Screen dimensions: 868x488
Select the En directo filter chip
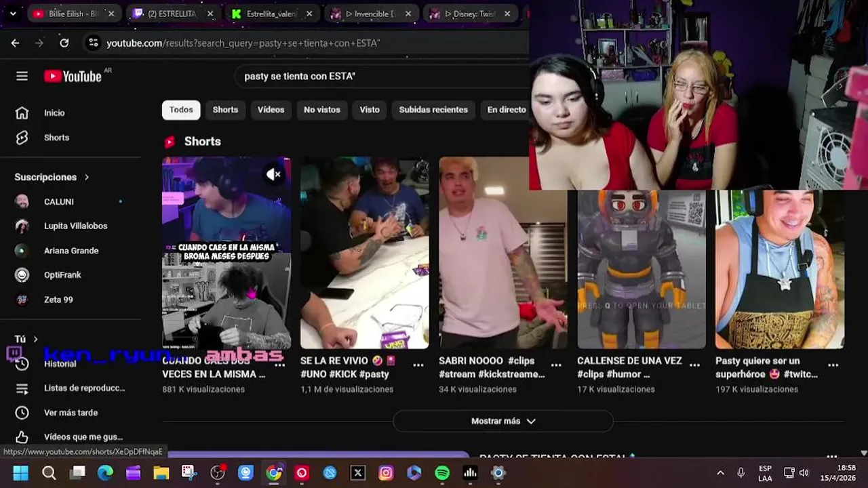507,110
